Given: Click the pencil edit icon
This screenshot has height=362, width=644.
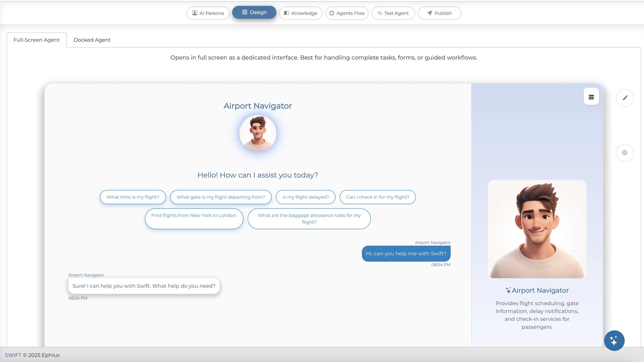Looking at the screenshot, I should point(625,98).
